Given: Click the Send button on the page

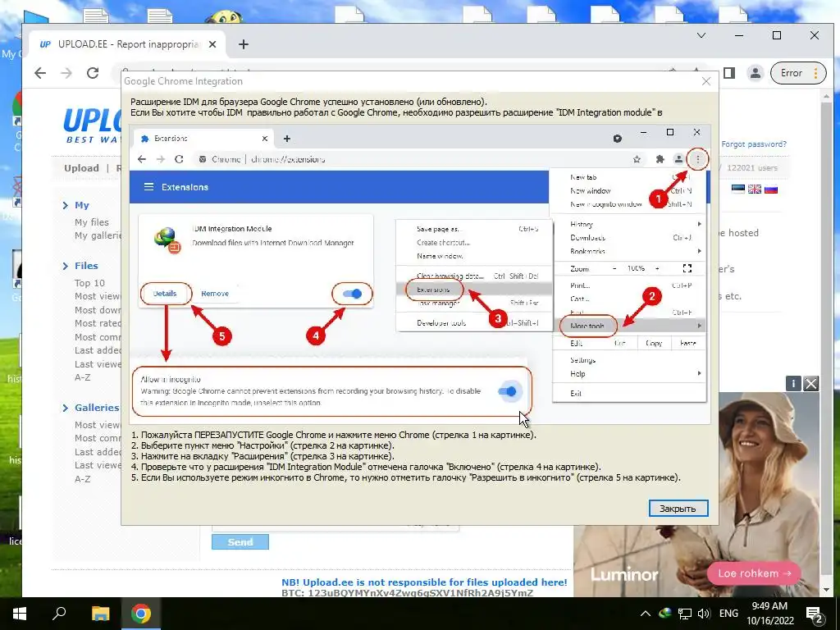Looking at the screenshot, I should [x=240, y=541].
